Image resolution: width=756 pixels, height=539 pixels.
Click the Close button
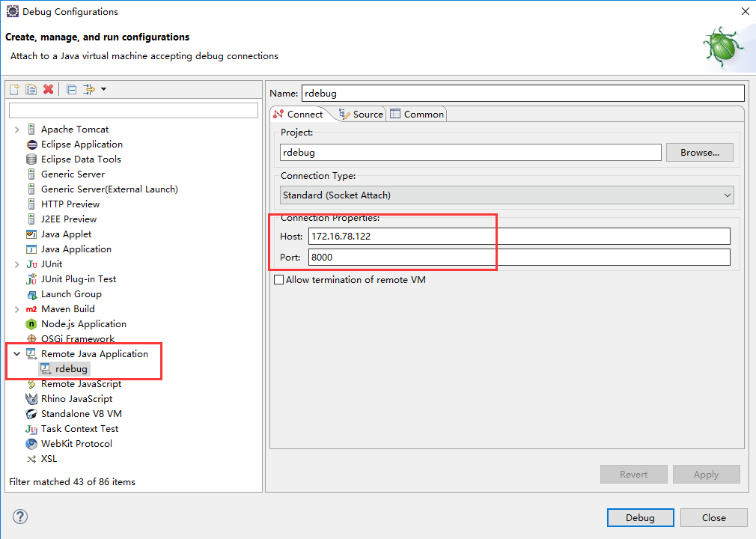tap(713, 518)
